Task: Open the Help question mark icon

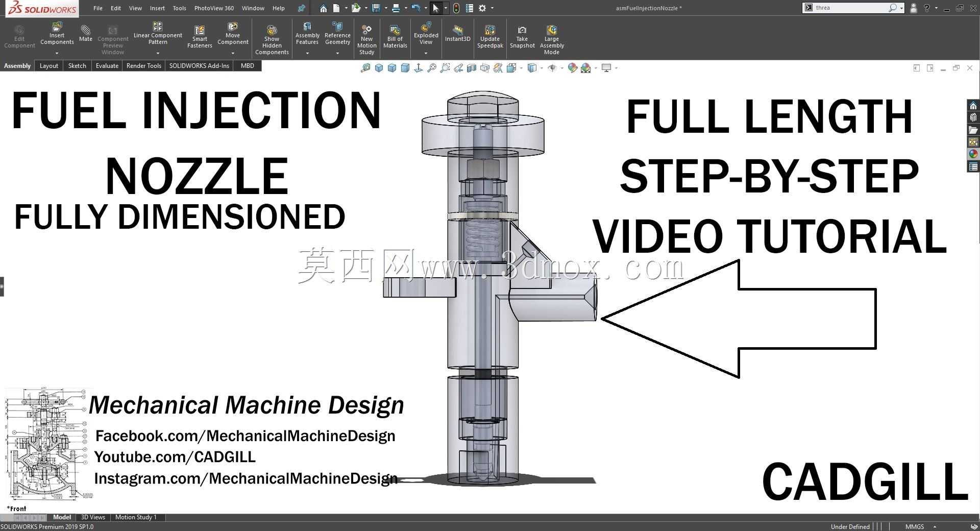Action: [x=927, y=8]
